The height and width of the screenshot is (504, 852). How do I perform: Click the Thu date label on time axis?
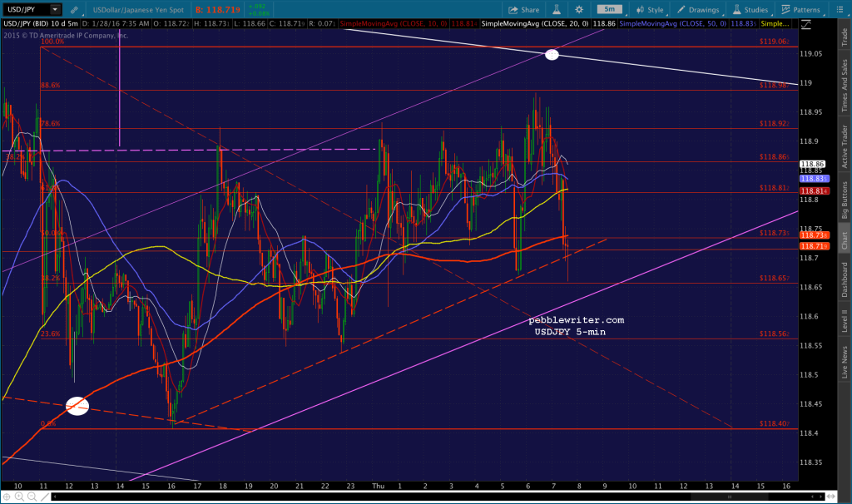click(379, 486)
